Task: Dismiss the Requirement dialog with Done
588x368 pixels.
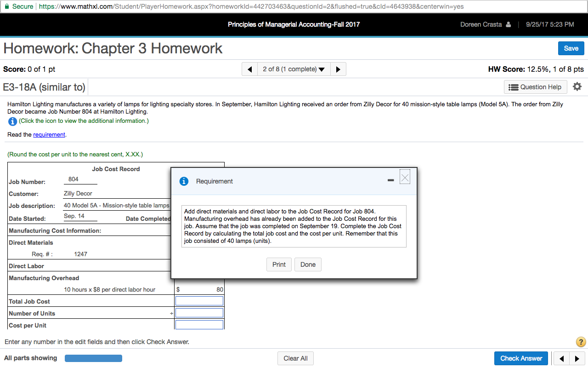Action: click(308, 264)
